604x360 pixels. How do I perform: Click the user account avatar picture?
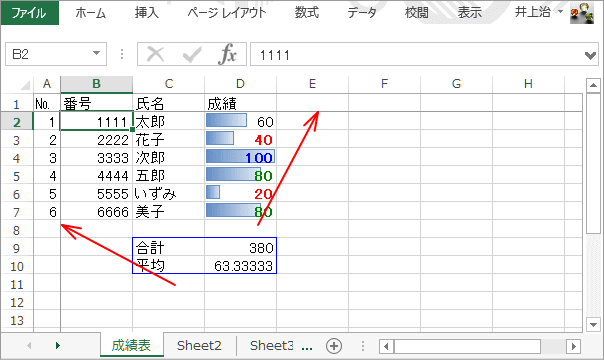582,13
